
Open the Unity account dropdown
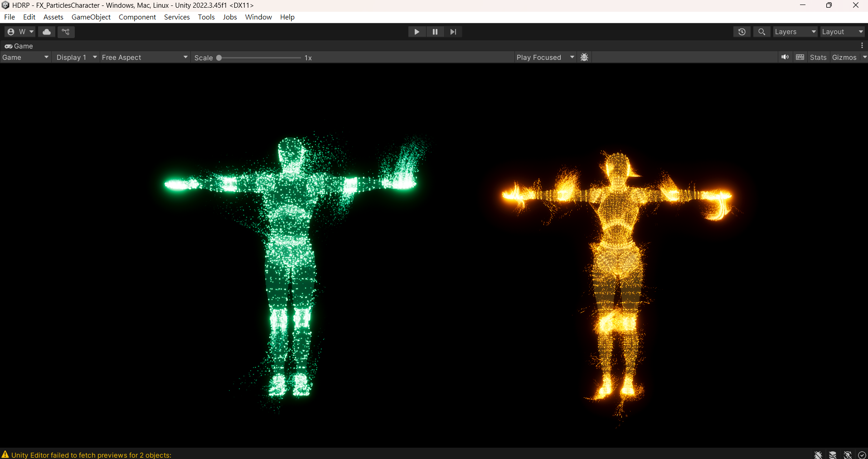pyautogui.click(x=20, y=32)
